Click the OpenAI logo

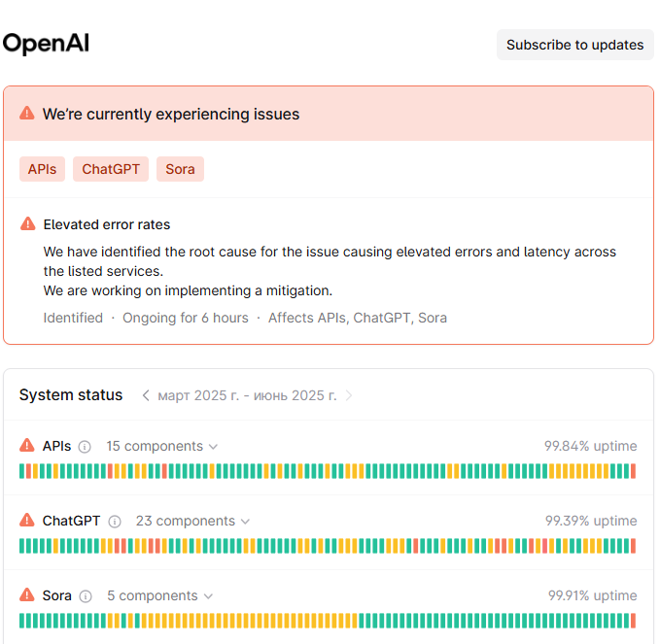(x=46, y=44)
